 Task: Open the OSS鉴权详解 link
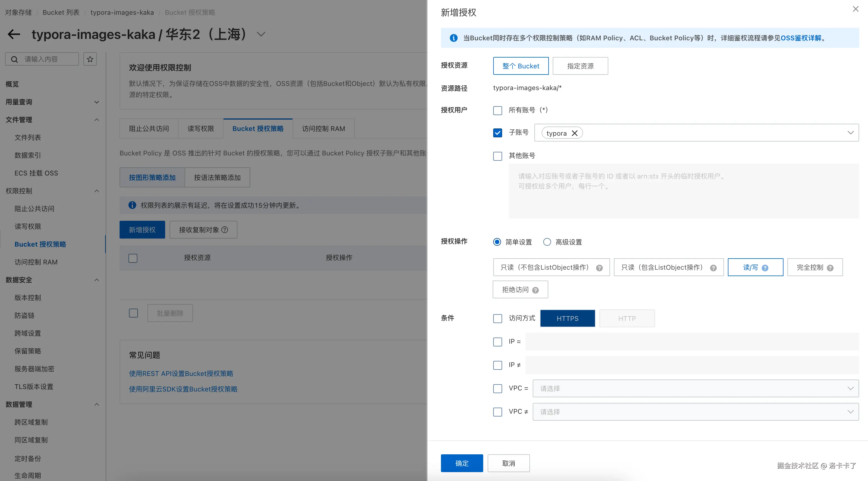[801, 38]
